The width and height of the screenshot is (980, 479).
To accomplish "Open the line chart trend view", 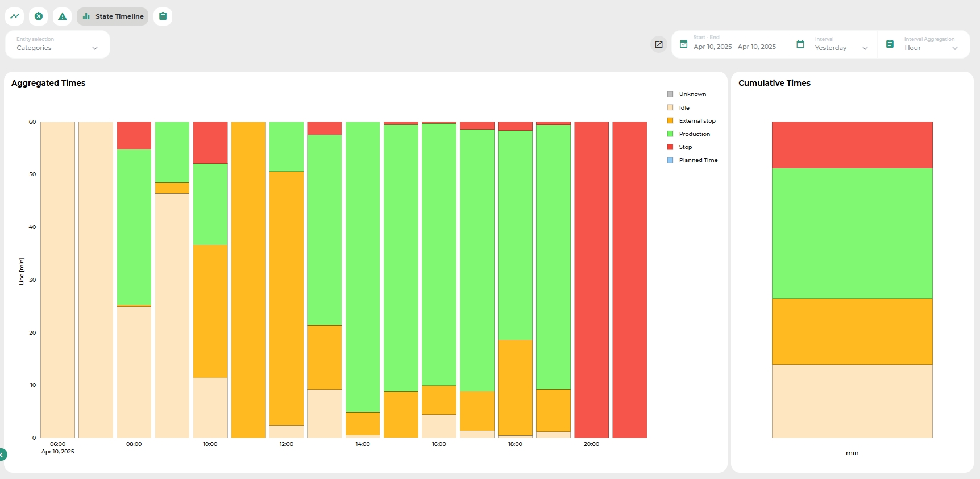I will pyautogui.click(x=15, y=16).
